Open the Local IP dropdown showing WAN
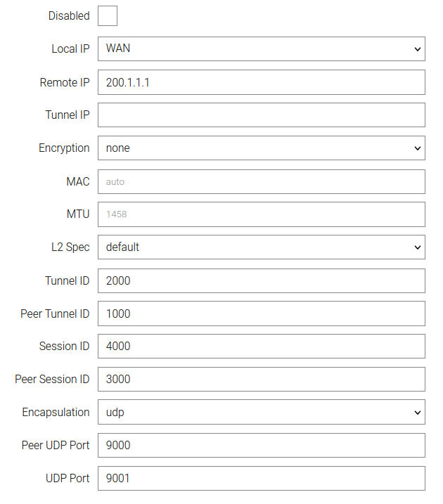This screenshot has height=504, width=443. [261, 49]
